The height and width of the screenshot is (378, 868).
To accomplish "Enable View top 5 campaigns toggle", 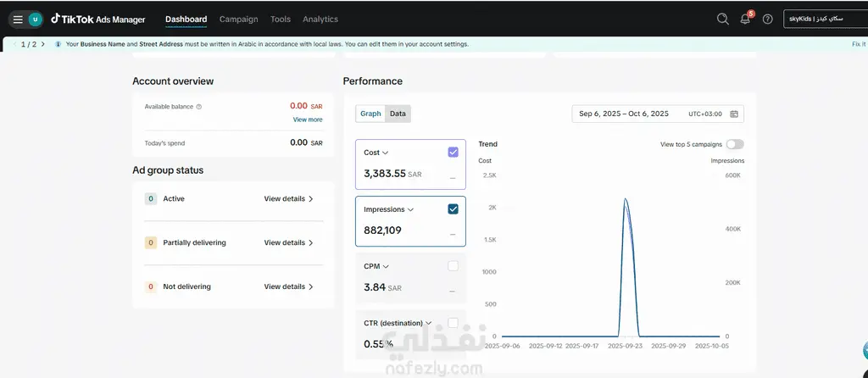I will point(735,144).
